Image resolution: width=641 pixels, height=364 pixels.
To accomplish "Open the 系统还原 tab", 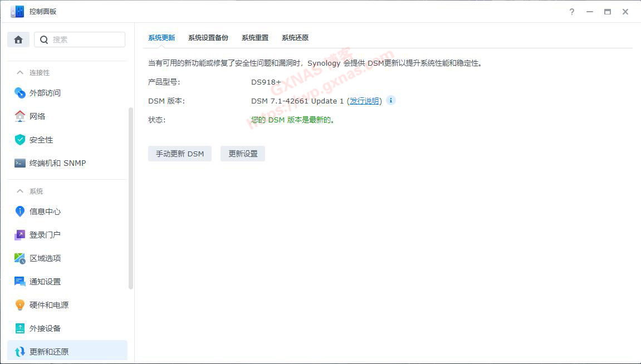I will coord(295,37).
